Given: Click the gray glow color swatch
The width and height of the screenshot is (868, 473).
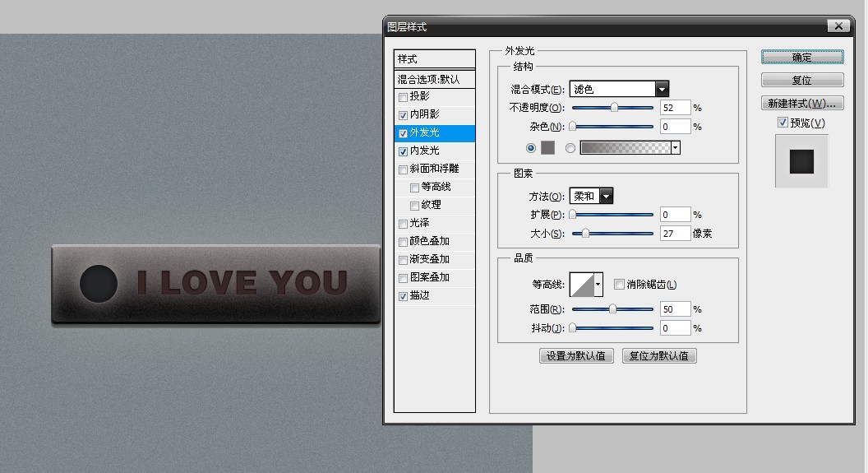Looking at the screenshot, I should [x=548, y=148].
